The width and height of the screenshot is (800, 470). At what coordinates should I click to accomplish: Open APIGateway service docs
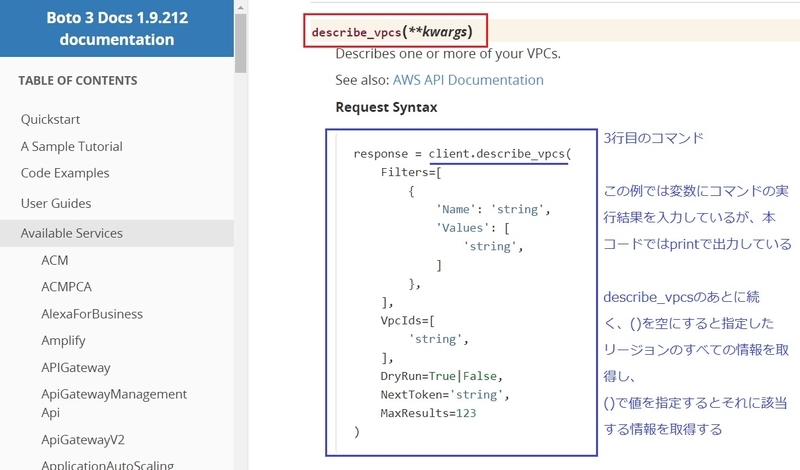pyautogui.click(x=76, y=367)
